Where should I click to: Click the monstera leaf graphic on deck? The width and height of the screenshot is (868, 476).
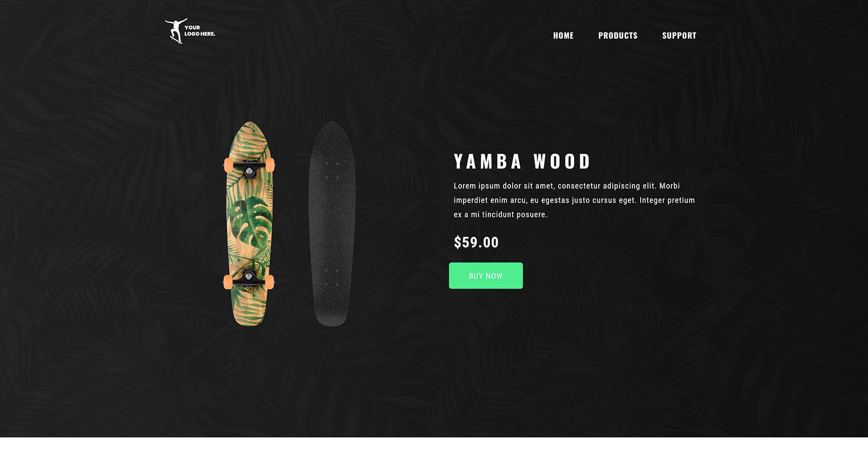pyautogui.click(x=250, y=221)
